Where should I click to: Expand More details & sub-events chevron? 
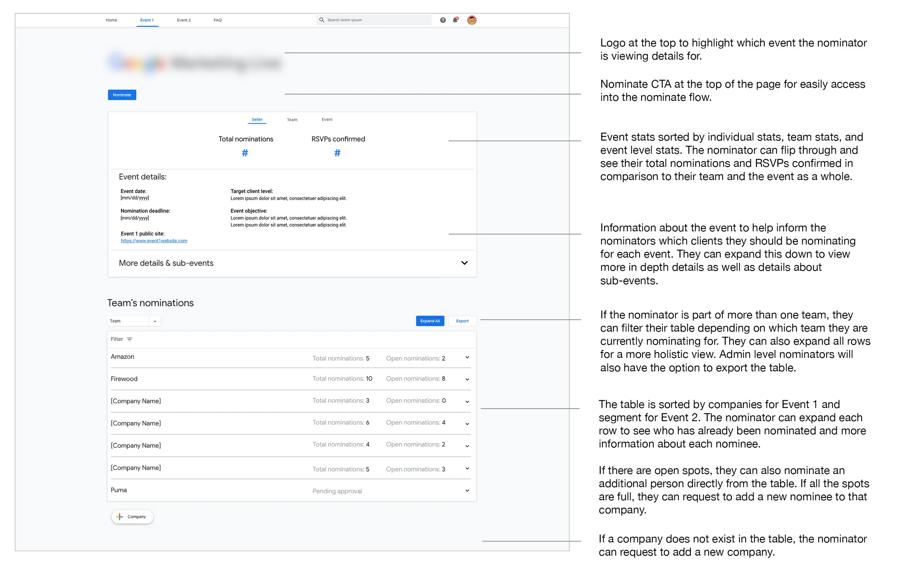coord(464,263)
